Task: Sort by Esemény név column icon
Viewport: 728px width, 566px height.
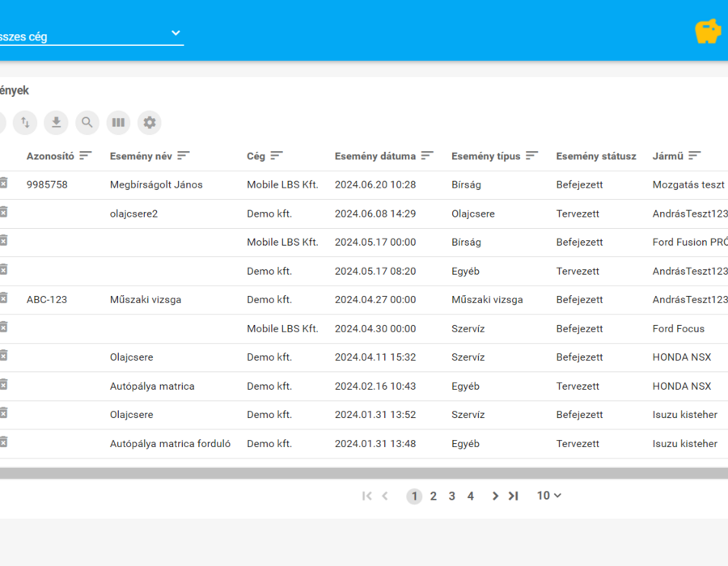Action: coord(184,155)
